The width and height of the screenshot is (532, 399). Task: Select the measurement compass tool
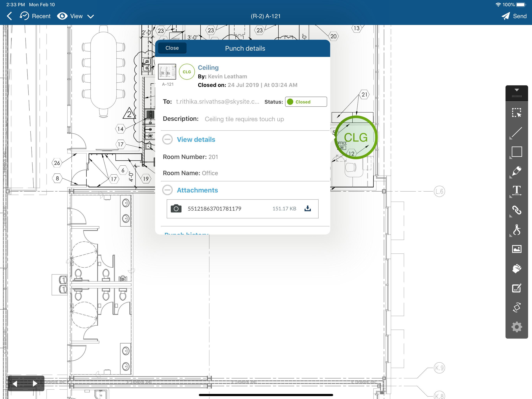516,230
